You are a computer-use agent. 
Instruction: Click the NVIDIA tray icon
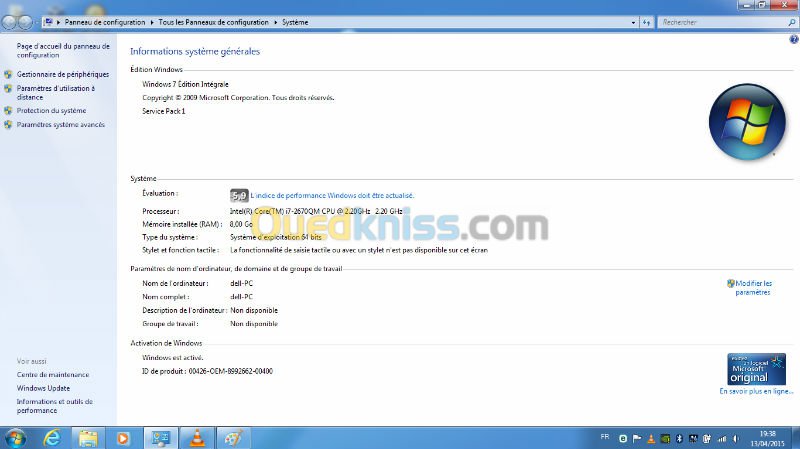(x=665, y=438)
